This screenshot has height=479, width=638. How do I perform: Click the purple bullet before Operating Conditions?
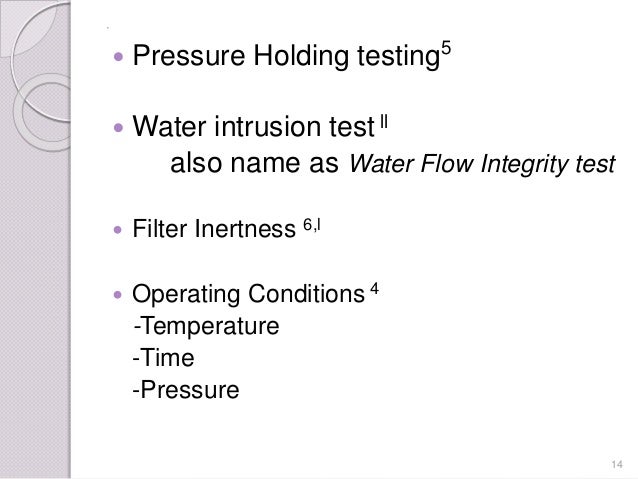coord(118,294)
